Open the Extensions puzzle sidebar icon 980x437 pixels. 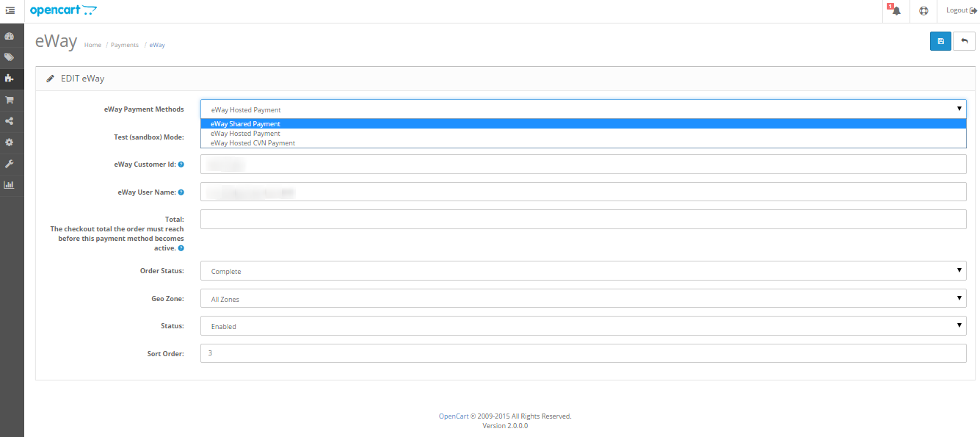10,79
